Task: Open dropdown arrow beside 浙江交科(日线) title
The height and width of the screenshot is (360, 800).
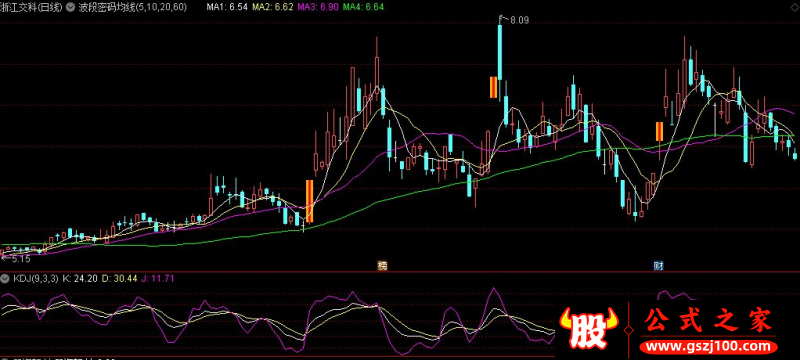Action: [69, 7]
